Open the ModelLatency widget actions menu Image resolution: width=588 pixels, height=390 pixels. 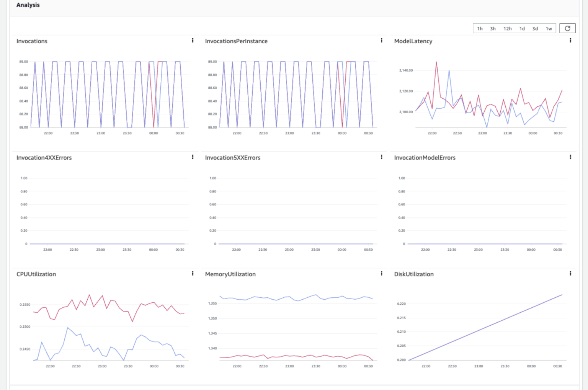pos(570,41)
